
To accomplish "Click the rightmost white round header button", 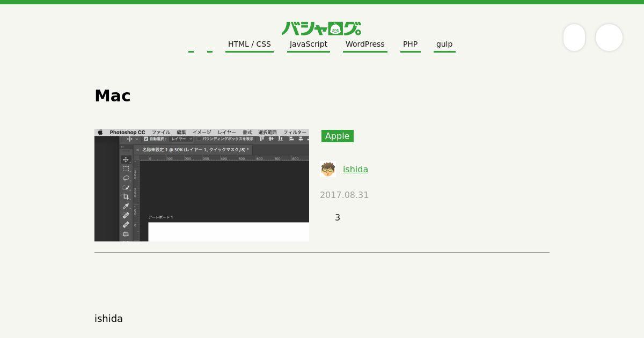I will tap(609, 38).
